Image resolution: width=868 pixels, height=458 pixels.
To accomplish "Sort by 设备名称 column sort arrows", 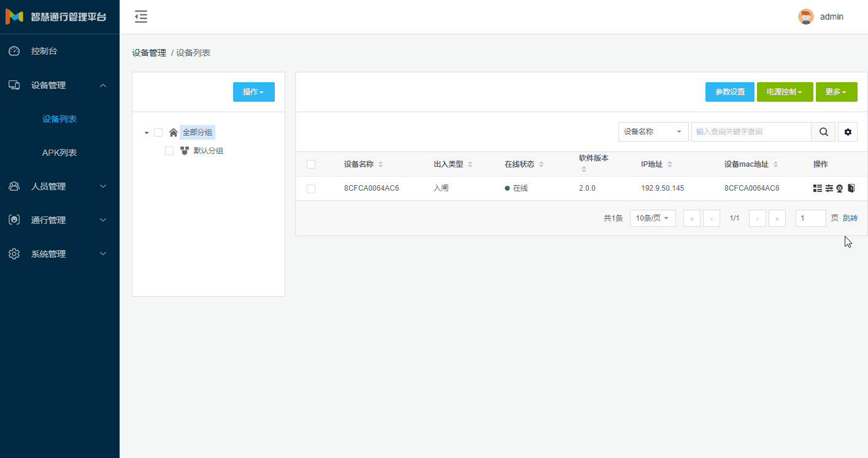I will click(380, 164).
